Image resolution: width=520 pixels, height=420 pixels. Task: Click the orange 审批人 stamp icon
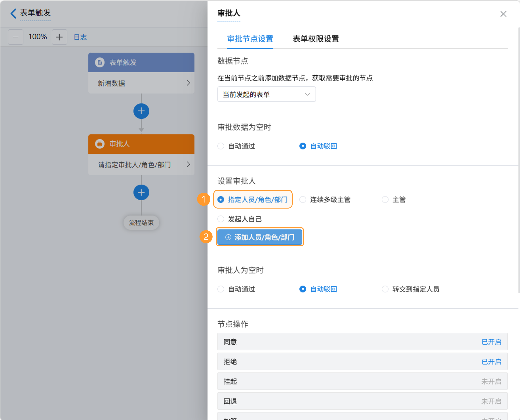coord(100,144)
